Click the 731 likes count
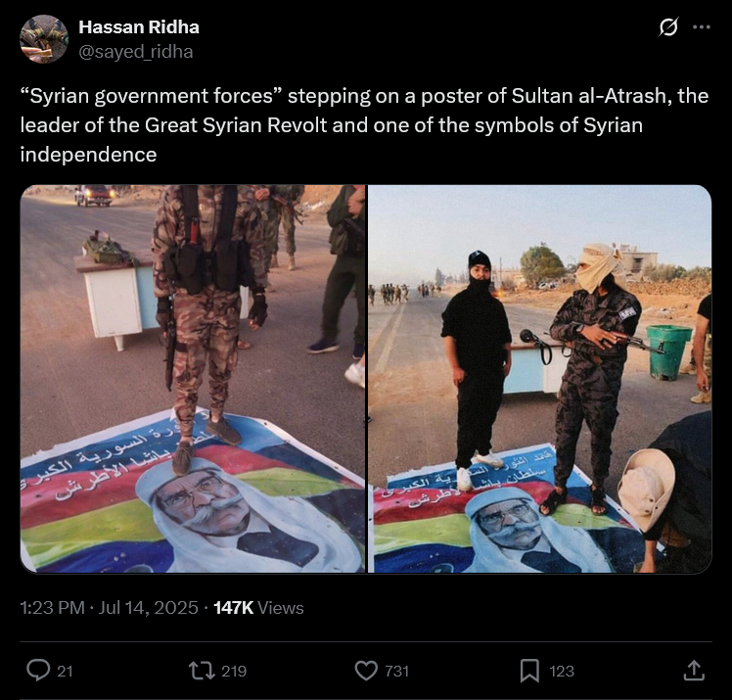The height and width of the screenshot is (700, 732). pos(396,671)
